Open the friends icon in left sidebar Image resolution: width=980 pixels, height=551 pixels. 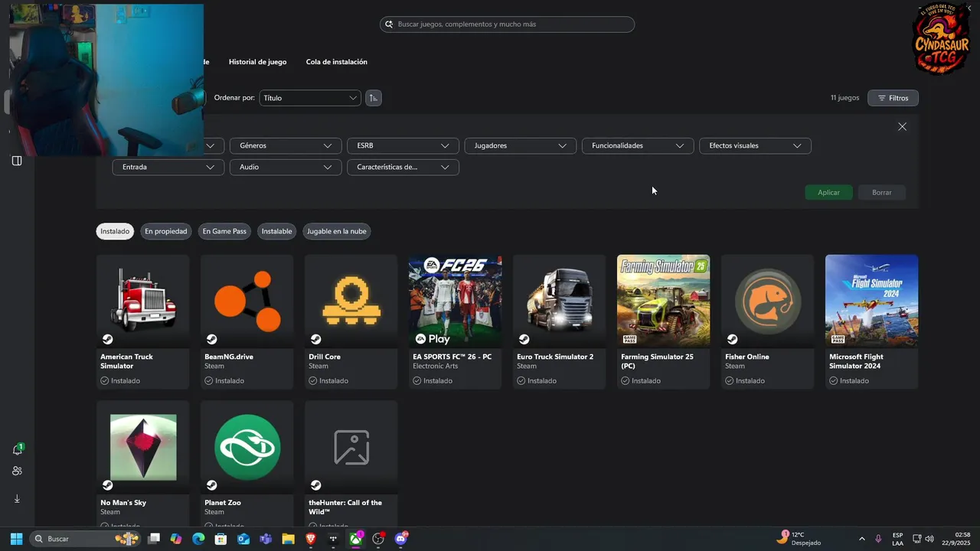click(x=17, y=471)
